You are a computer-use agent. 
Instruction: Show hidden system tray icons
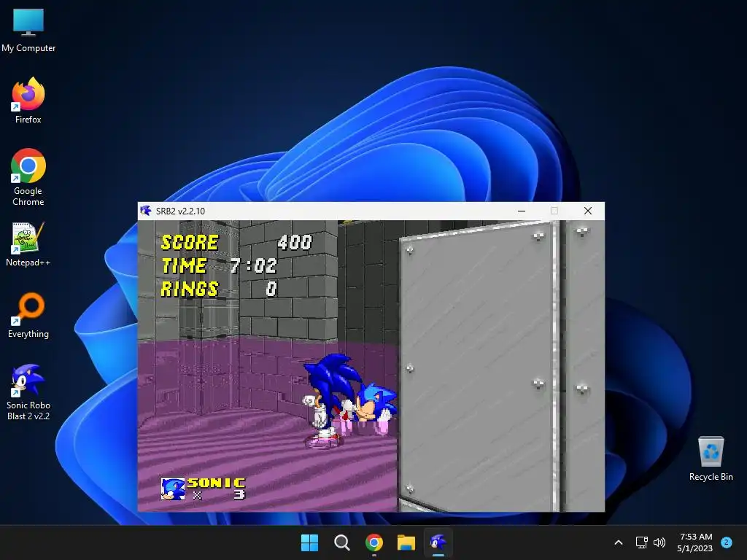[619, 542]
